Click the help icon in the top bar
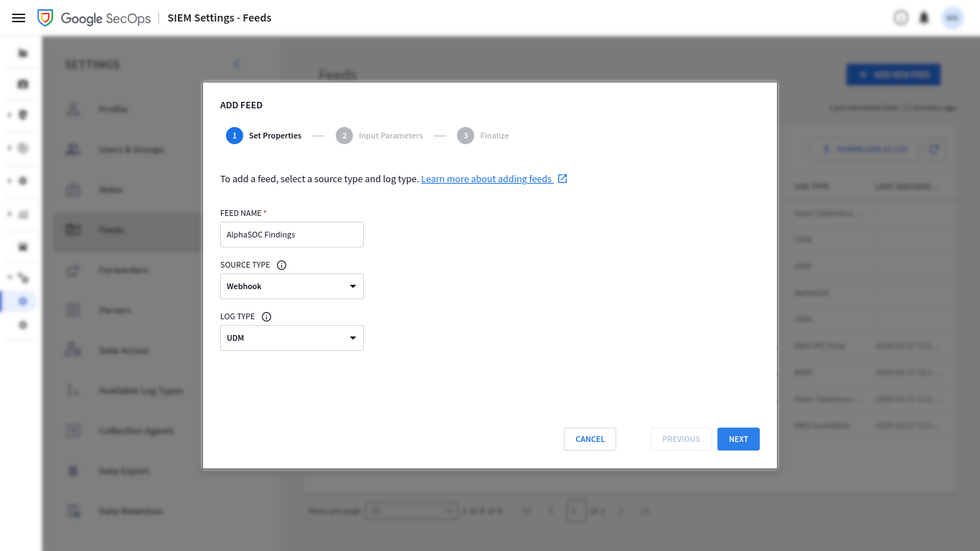The image size is (980, 551). [901, 17]
